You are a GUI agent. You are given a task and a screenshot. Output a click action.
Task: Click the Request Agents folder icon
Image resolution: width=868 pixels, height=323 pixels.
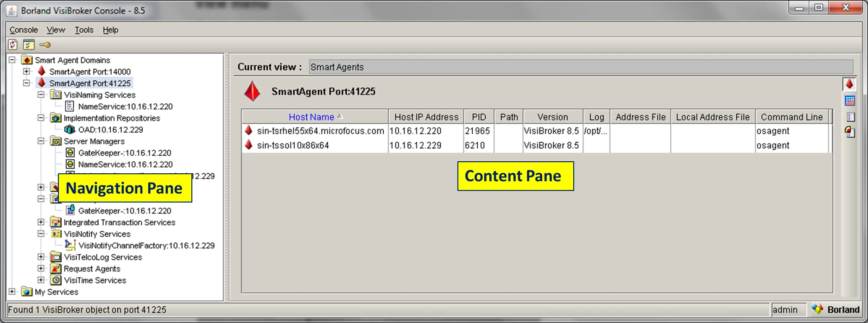click(x=56, y=268)
